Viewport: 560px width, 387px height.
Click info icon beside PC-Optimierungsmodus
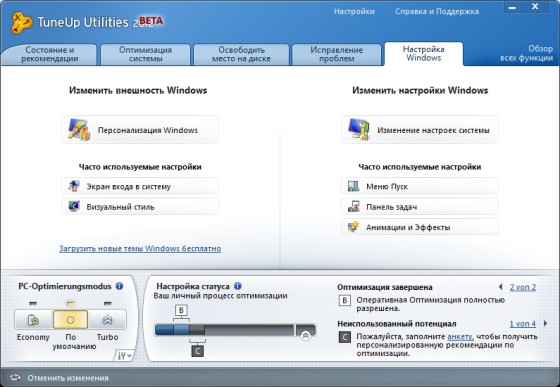119,286
